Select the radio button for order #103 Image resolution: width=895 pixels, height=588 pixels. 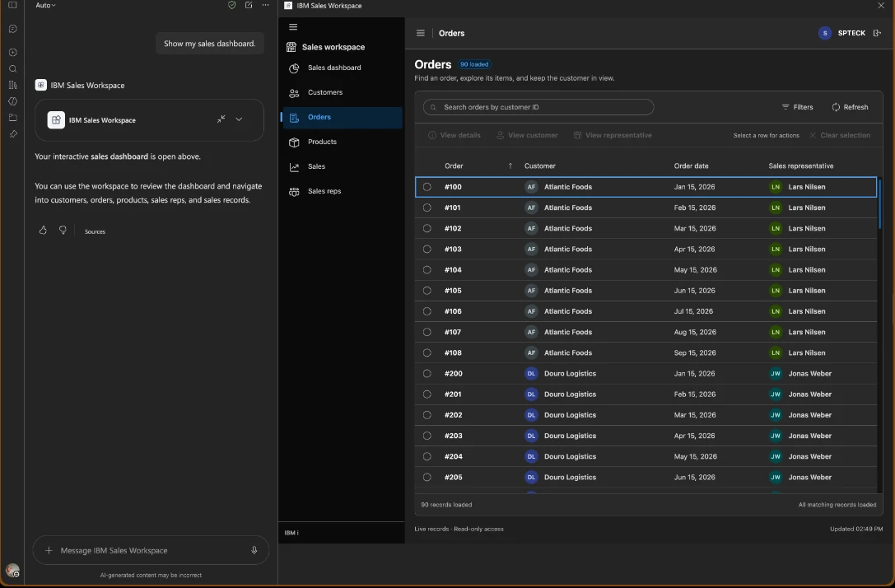pyautogui.click(x=427, y=249)
